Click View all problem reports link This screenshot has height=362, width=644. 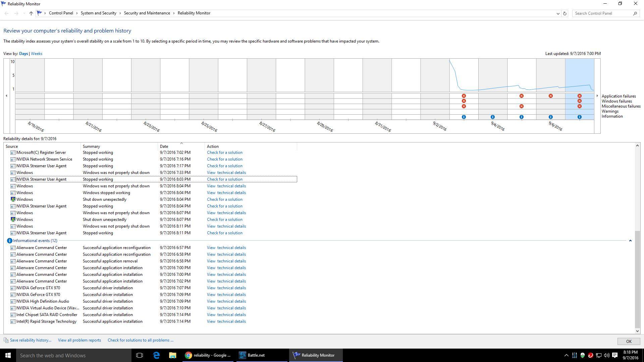click(79, 340)
